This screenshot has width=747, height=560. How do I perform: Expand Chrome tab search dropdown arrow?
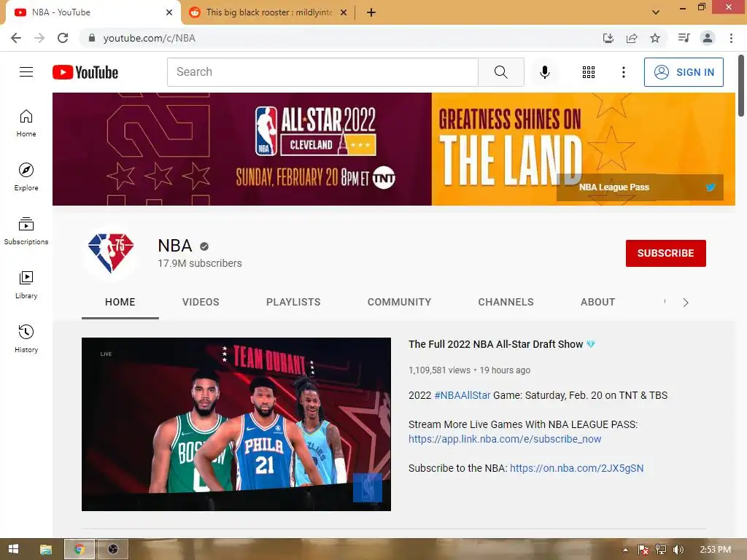point(656,12)
